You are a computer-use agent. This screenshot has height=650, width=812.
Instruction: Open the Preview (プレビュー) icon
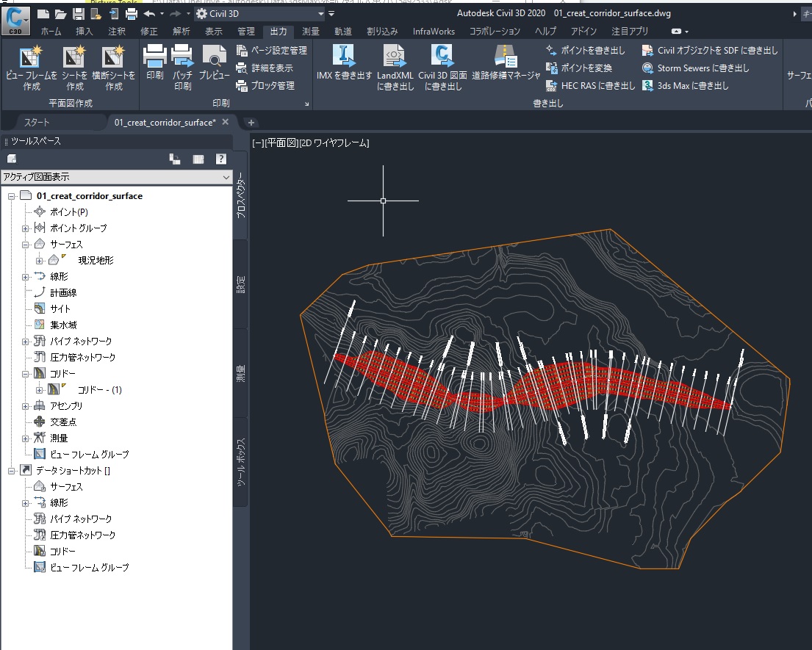[215, 56]
